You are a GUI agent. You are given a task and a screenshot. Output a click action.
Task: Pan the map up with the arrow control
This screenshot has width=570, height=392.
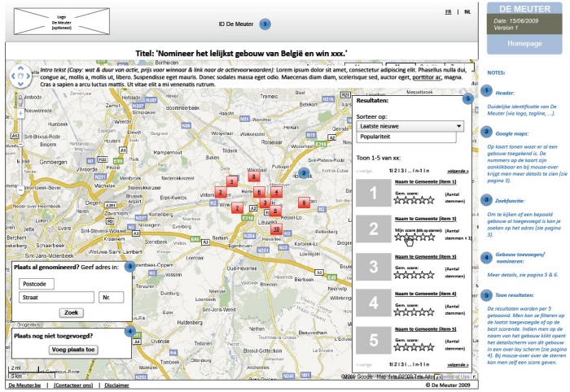click(x=20, y=68)
